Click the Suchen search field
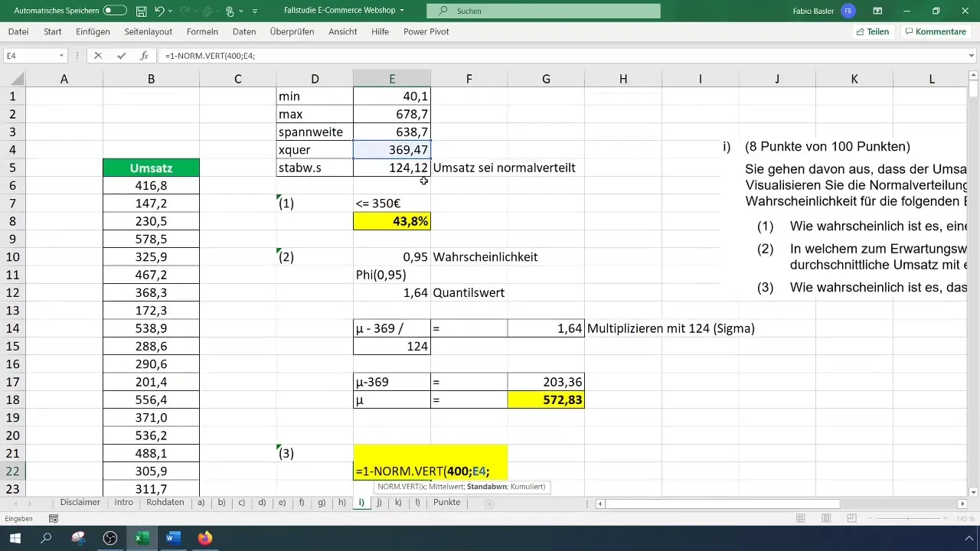The height and width of the screenshot is (551, 980). [x=544, y=11]
